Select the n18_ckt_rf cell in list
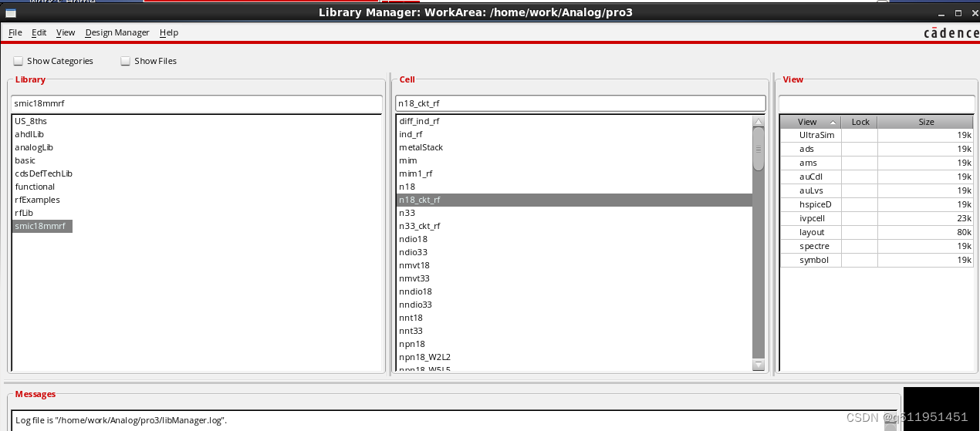This screenshot has width=980, height=431. pos(574,200)
